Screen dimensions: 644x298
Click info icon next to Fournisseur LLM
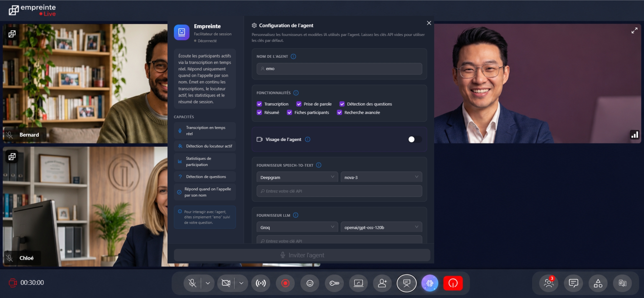[x=295, y=215]
